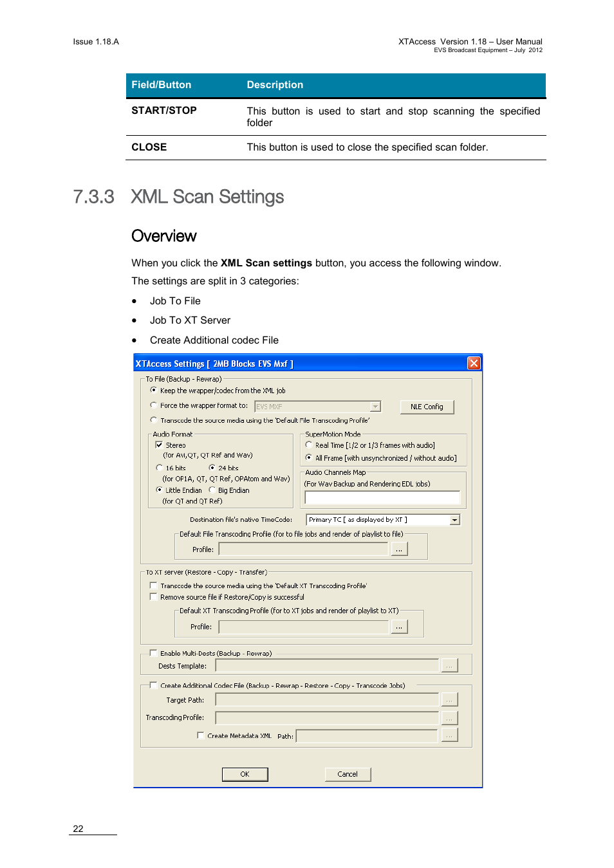Select Force the wrapper format to option
The image size is (614, 868).
(154, 405)
